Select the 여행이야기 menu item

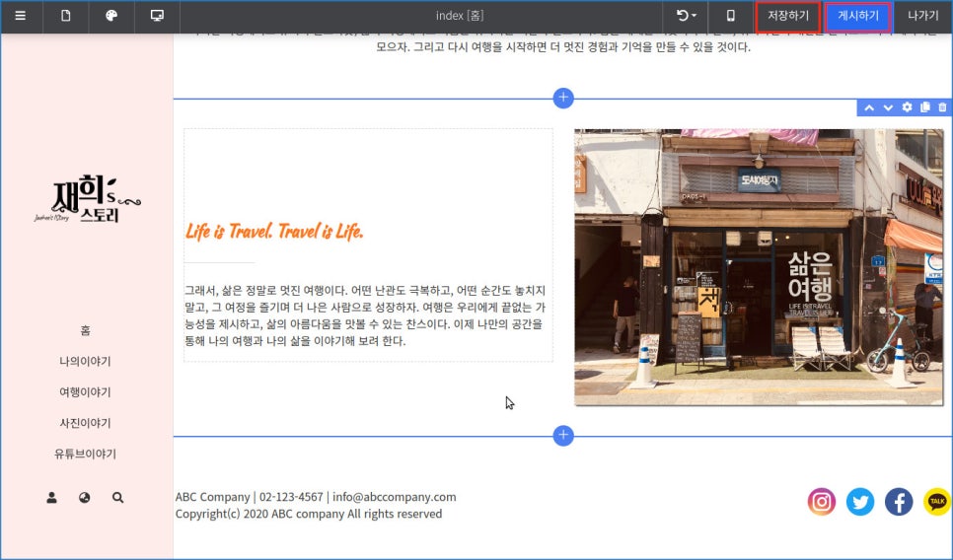(85, 392)
